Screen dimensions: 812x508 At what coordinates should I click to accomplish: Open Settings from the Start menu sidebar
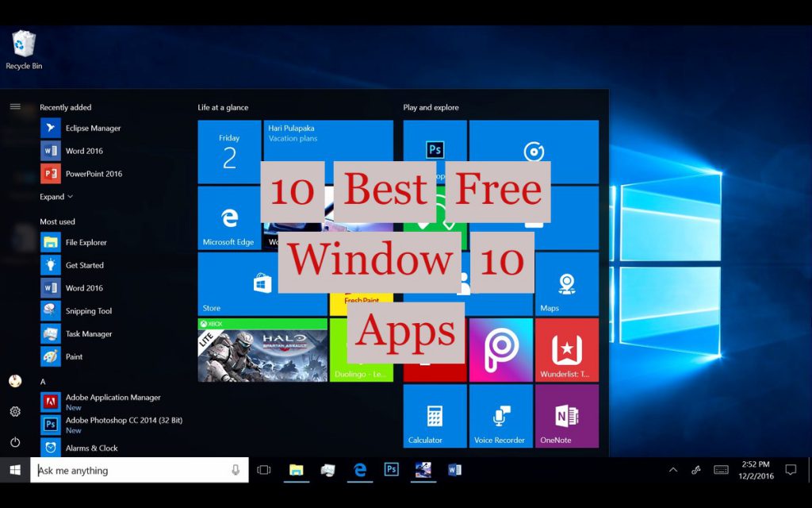(x=15, y=411)
